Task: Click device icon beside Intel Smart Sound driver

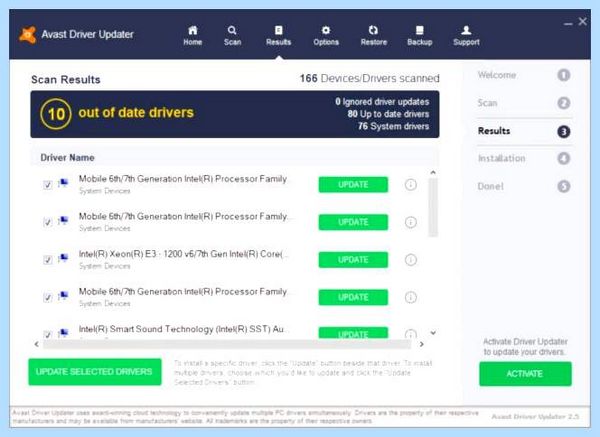Action: 63,332
